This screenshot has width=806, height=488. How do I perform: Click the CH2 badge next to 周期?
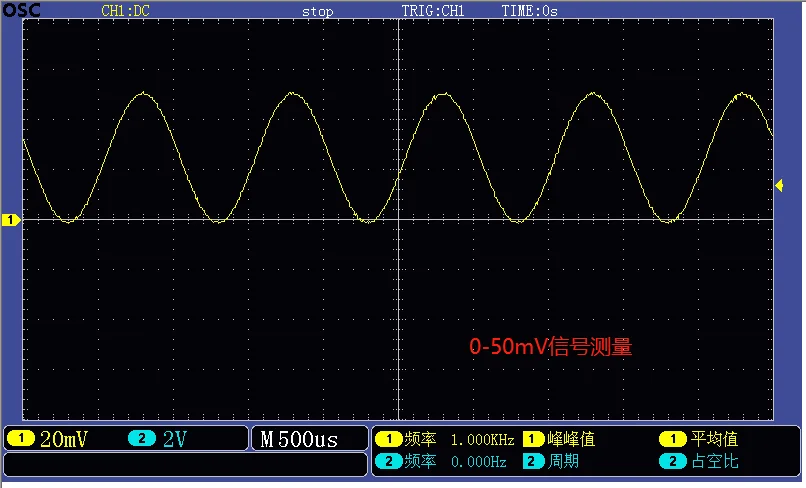click(x=533, y=461)
